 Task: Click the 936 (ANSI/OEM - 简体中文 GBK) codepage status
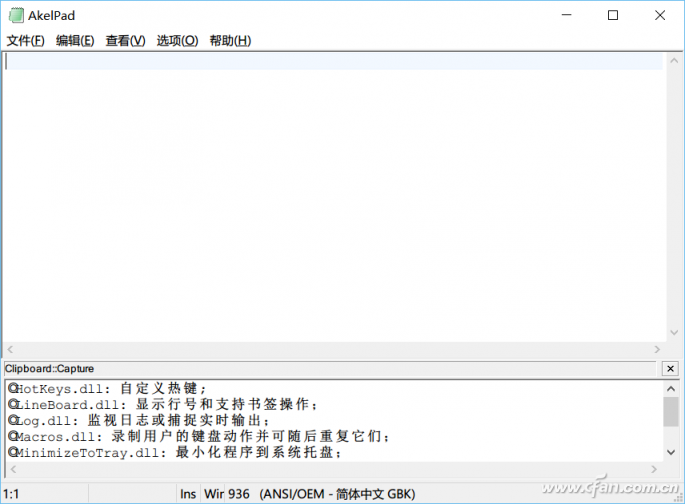(x=322, y=494)
